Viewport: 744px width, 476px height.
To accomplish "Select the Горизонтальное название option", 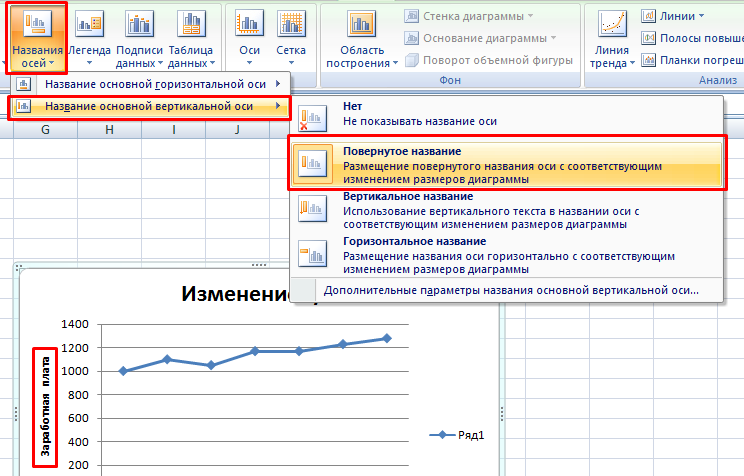I will tap(507, 255).
